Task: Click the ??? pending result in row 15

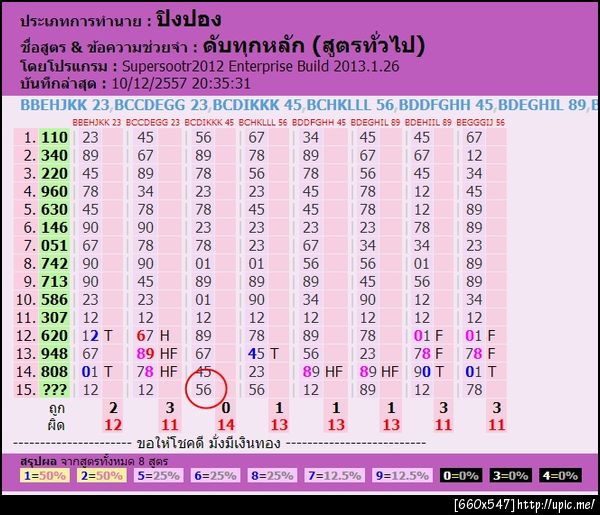Action: click(x=54, y=390)
